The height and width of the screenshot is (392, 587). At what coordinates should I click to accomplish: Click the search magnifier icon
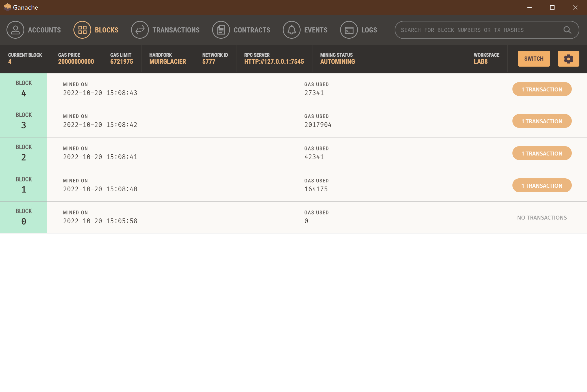567,30
